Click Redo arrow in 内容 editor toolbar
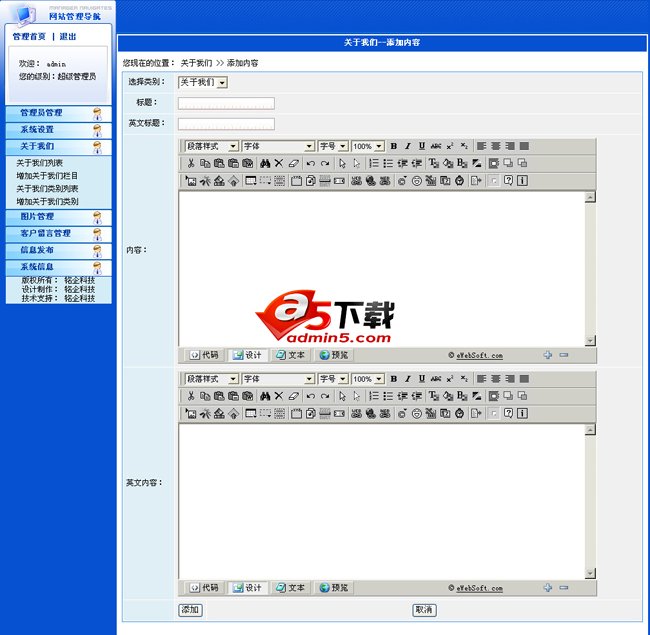650x635 pixels. click(x=325, y=163)
